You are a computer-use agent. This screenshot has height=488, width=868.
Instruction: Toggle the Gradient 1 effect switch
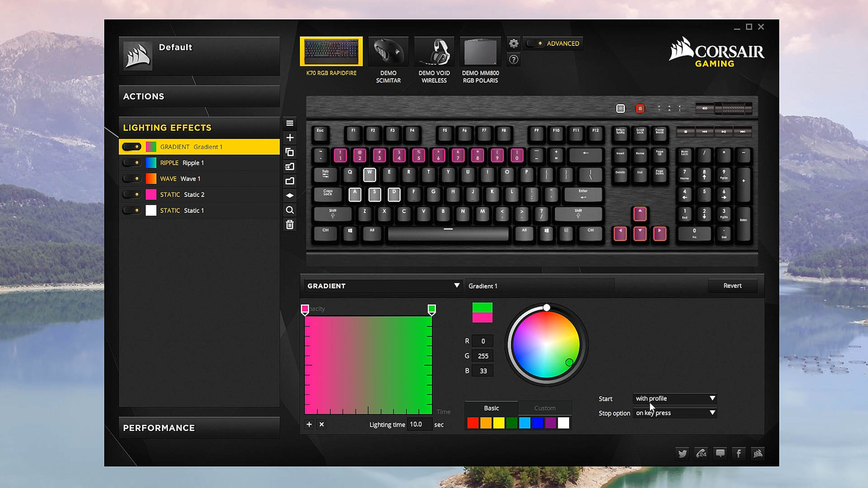click(132, 147)
